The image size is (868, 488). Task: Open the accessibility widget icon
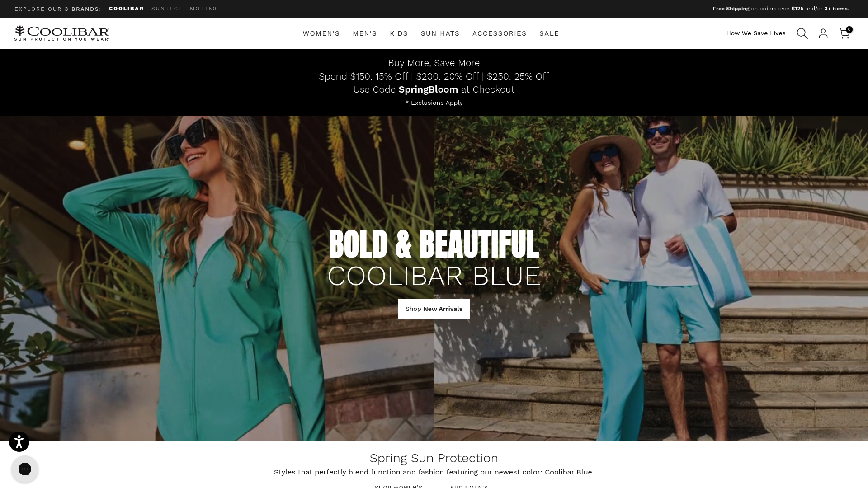point(19,441)
